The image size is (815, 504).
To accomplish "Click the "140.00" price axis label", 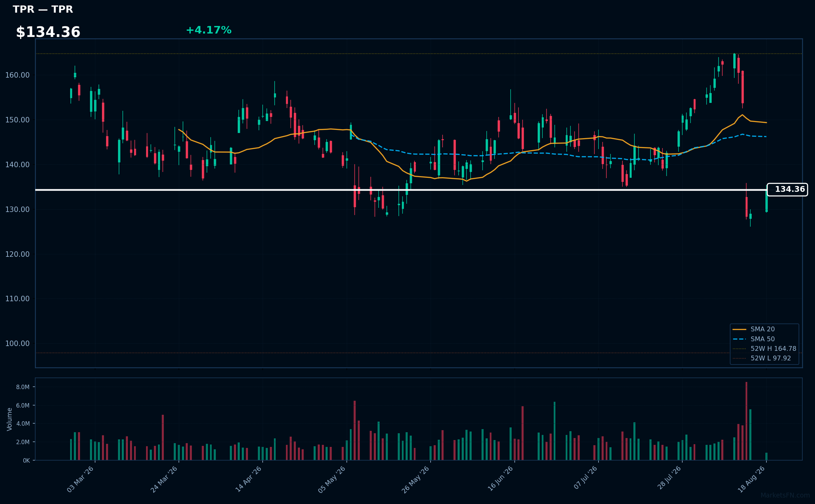I will (x=17, y=164).
